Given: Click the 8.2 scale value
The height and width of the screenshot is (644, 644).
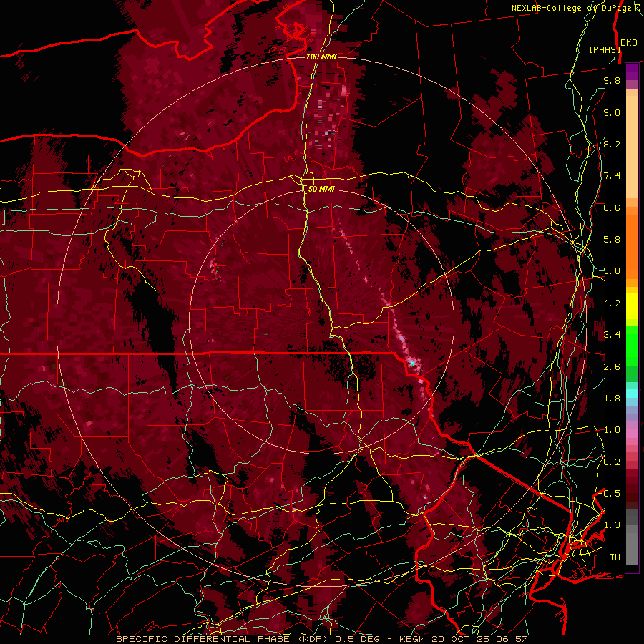Looking at the screenshot, I should 612,144.
